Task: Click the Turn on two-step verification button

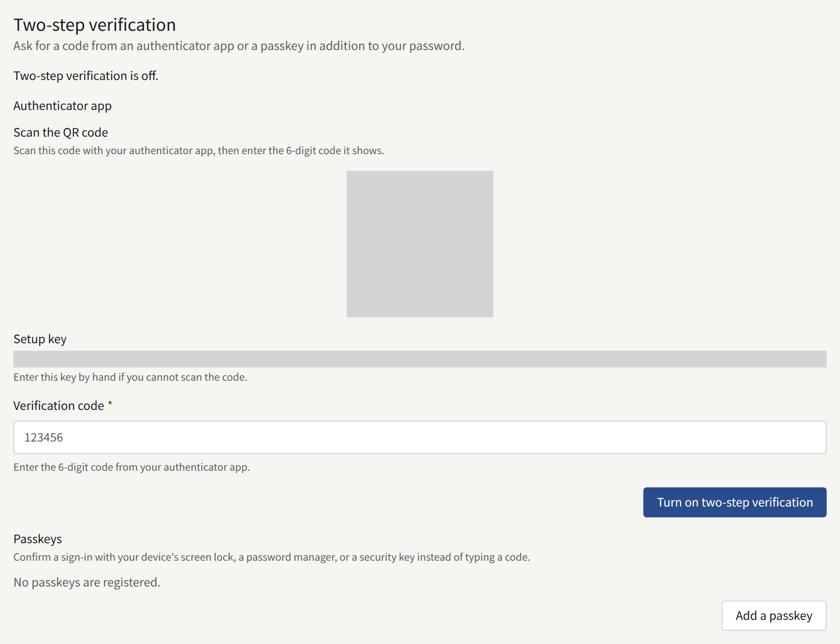Action: (x=735, y=502)
